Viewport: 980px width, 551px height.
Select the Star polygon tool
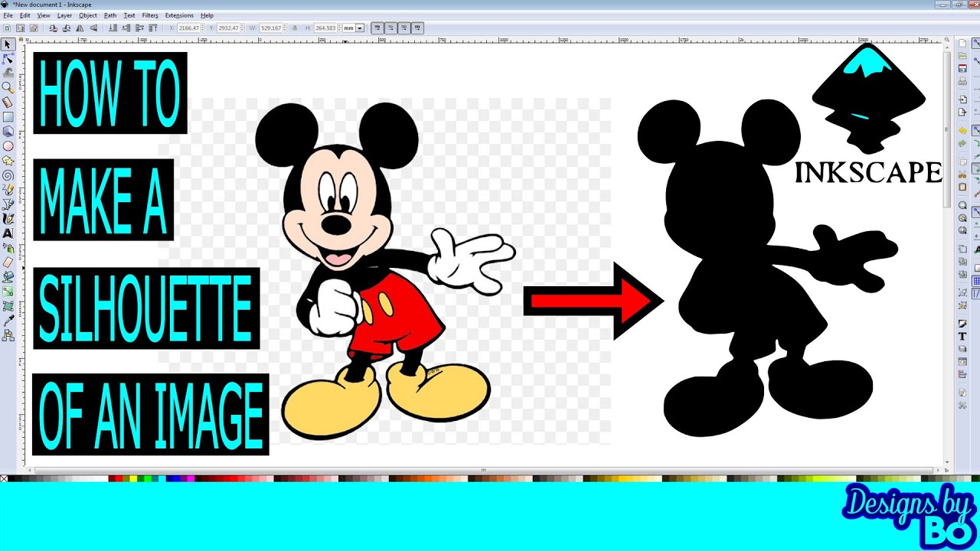click(x=8, y=160)
